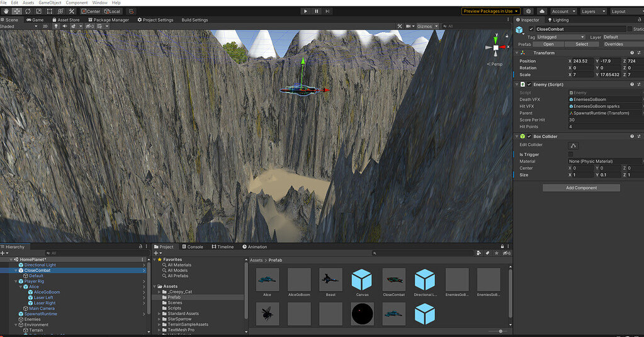This screenshot has width=644, height=337.
Task: Switch to the Console tab
Action: pos(192,247)
